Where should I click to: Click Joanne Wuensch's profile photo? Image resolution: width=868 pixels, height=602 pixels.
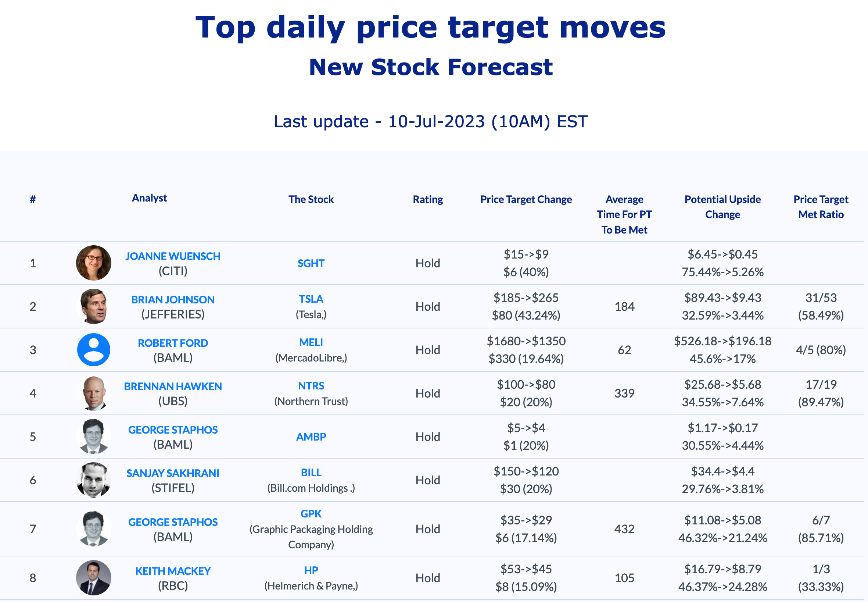click(x=93, y=263)
